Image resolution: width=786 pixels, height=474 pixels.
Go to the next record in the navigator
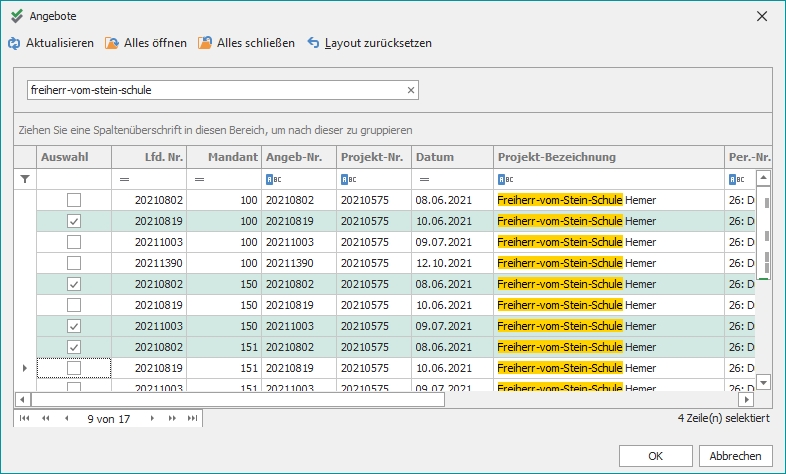coord(153,418)
